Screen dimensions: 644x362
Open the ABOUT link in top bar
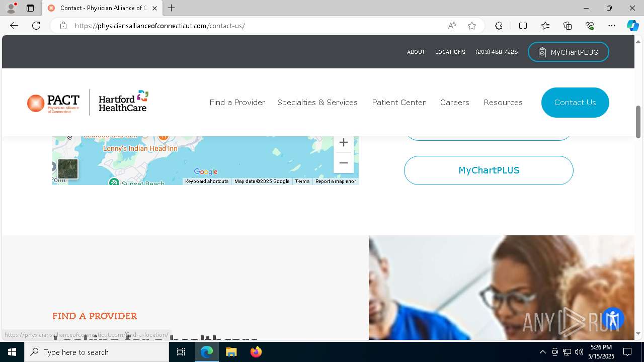click(416, 52)
